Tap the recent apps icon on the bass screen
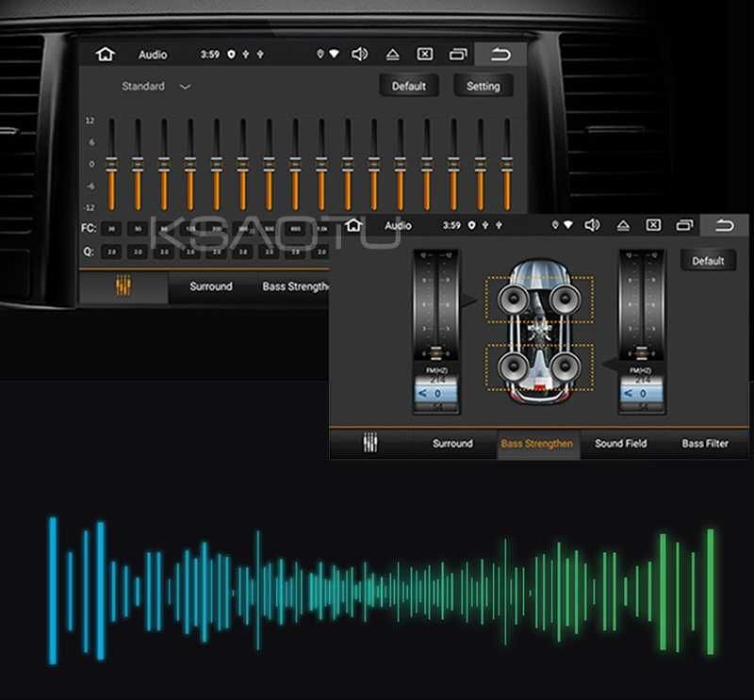The height and width of the screenshot is (700, 754). [x=684, y=225]
